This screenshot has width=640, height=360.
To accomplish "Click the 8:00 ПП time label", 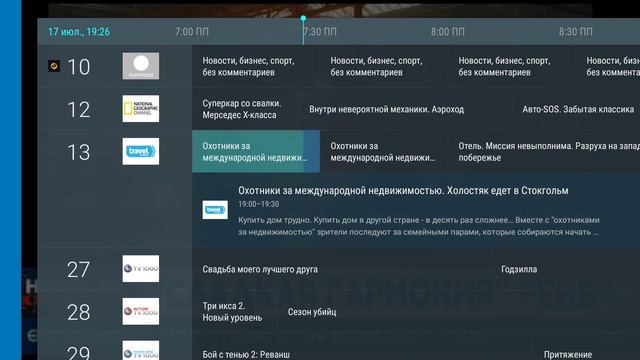I will coord(448,32).
